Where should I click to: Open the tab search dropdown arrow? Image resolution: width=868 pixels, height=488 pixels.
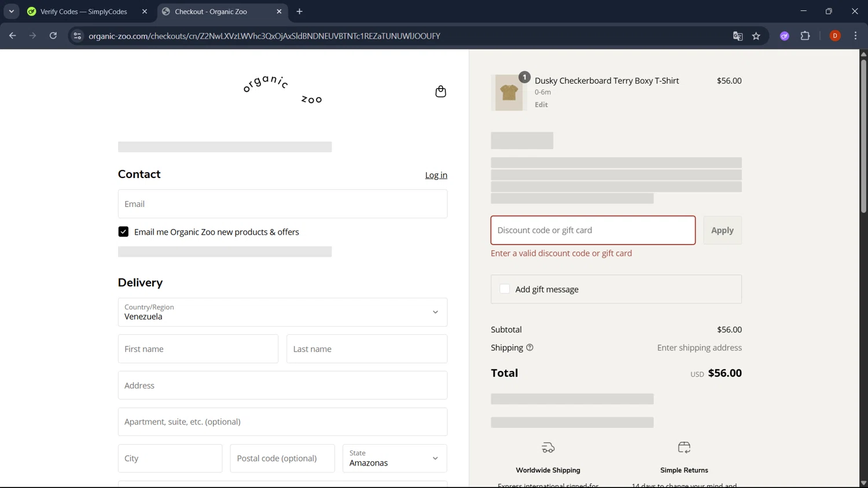pyautogui.click(x=11, y=12)
